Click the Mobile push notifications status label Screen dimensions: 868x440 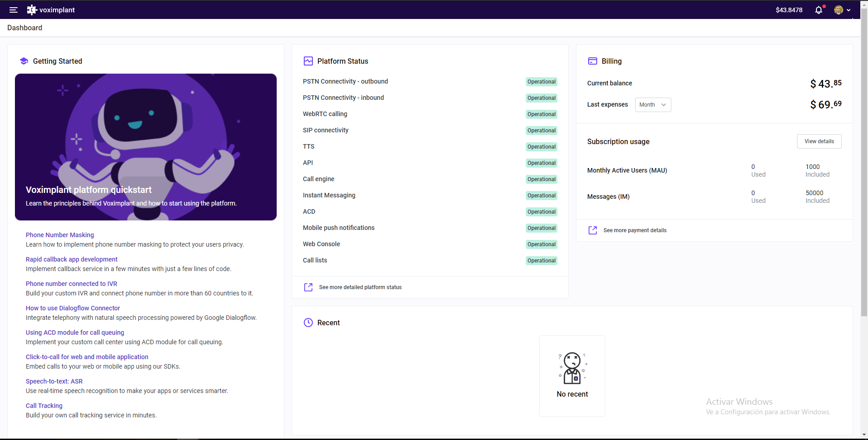pyautogui.click(x=339, y=228)
